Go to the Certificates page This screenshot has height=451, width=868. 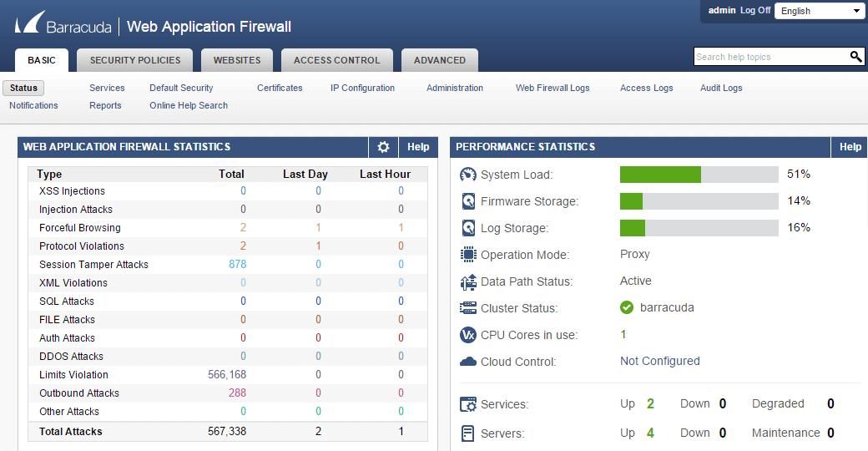click(x=280, y=88)
